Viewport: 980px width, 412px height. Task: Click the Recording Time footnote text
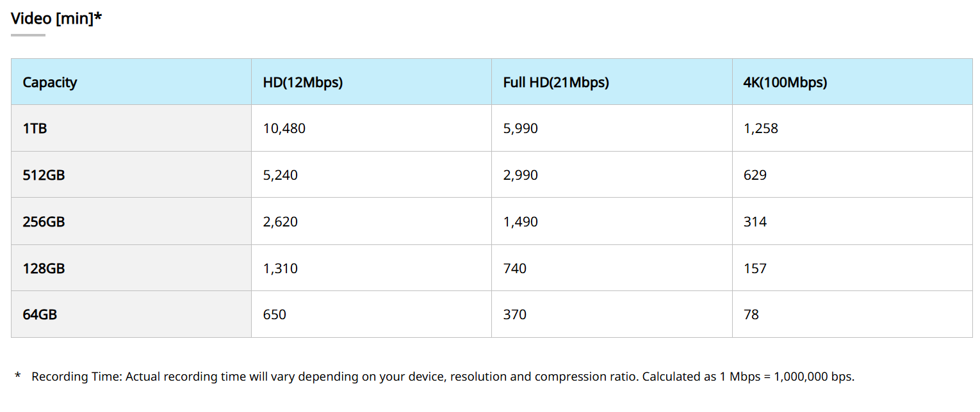click(442, 377)
